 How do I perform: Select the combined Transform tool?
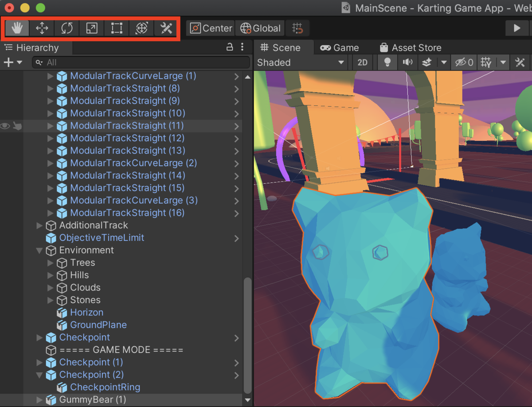[141, 28]
